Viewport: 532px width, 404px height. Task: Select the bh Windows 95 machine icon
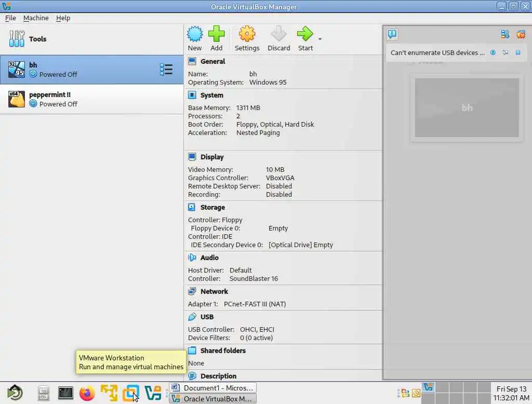[17, 69]
